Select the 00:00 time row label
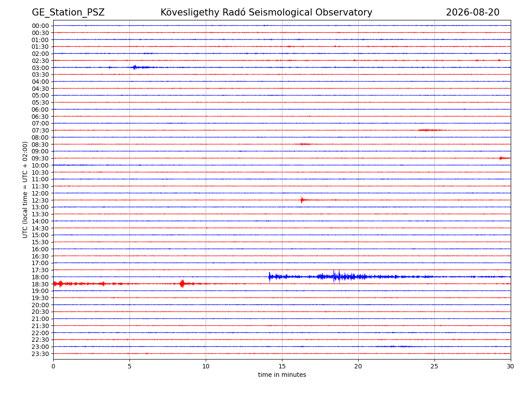 [x=40, y=26]
